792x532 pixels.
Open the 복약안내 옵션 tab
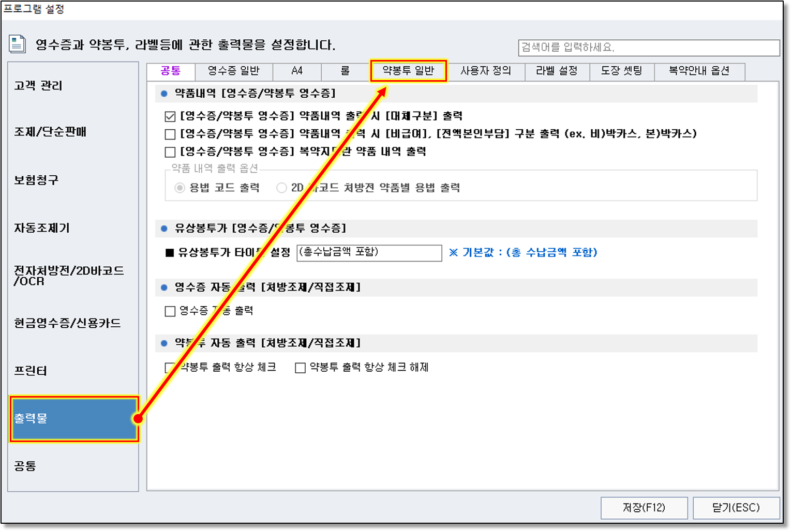(x=699, y=71)
